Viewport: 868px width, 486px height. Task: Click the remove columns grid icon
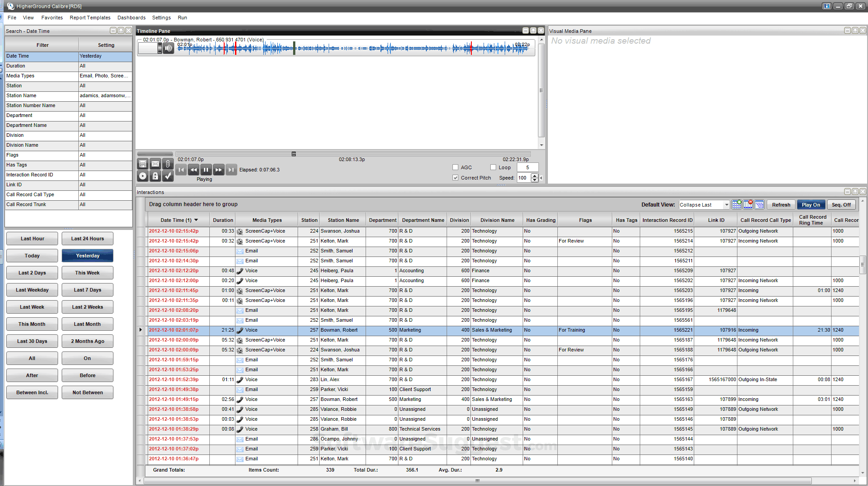click(x=748, y=205)
